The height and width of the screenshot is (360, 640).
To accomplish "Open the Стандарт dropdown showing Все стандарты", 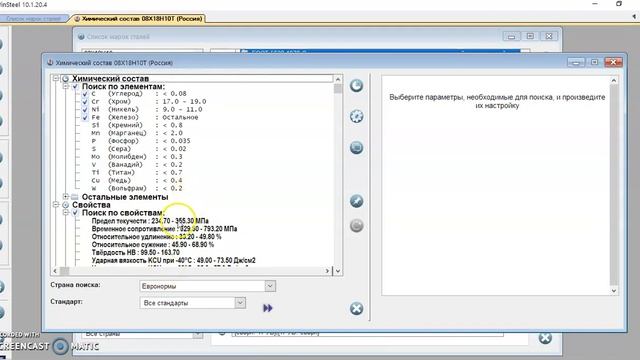I will point(193,303).
